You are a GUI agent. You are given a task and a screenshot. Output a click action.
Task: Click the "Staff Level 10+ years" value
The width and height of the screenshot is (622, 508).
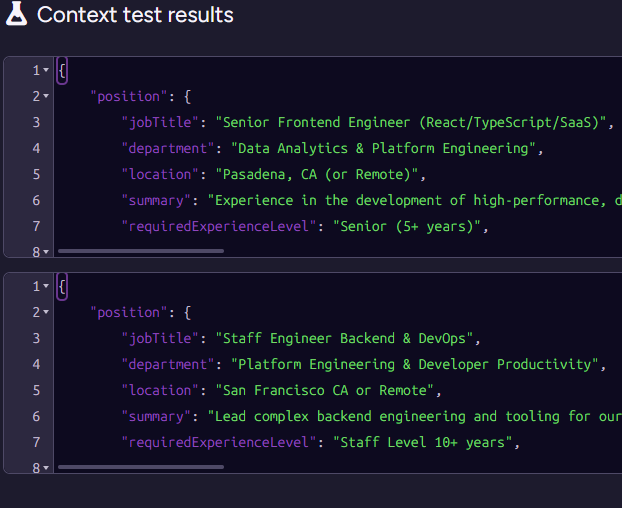pos(424,443)
